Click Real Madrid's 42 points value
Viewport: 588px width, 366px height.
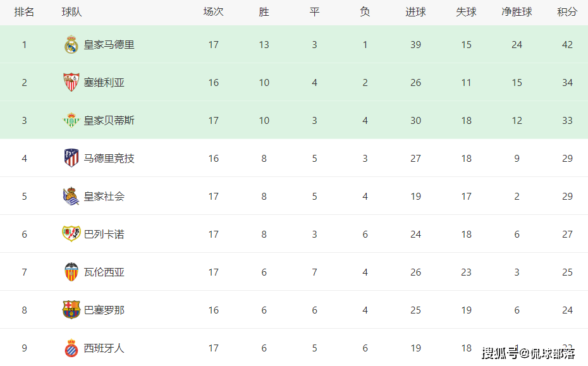pos(567,45)
